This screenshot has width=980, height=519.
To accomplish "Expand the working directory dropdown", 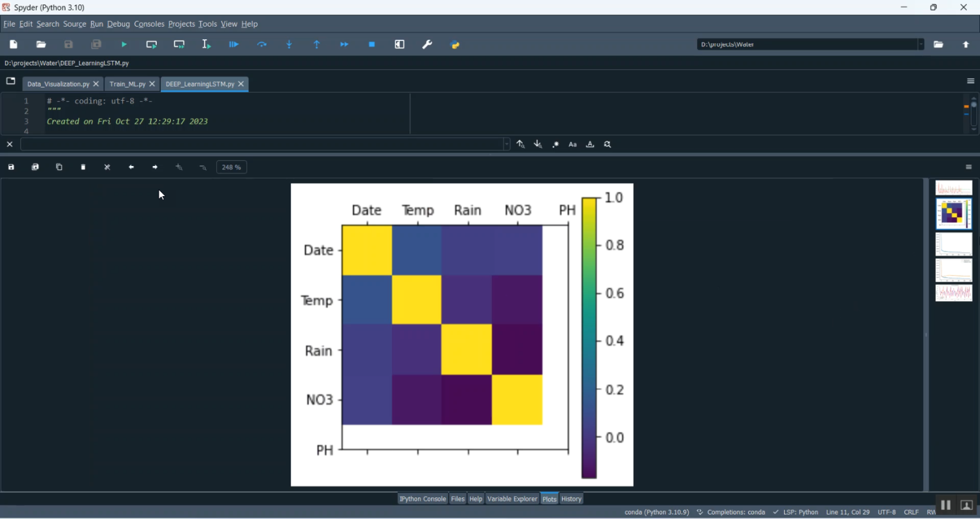I will [921, 44].
